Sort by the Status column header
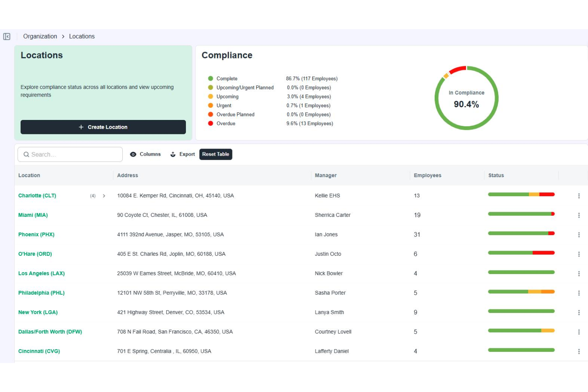This screenshot has width=588, height=392. click(496, 175)
